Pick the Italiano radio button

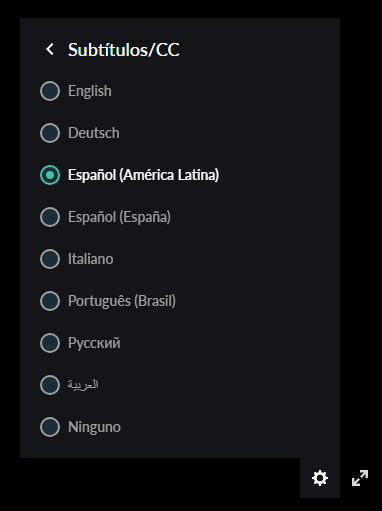point(50,259)
